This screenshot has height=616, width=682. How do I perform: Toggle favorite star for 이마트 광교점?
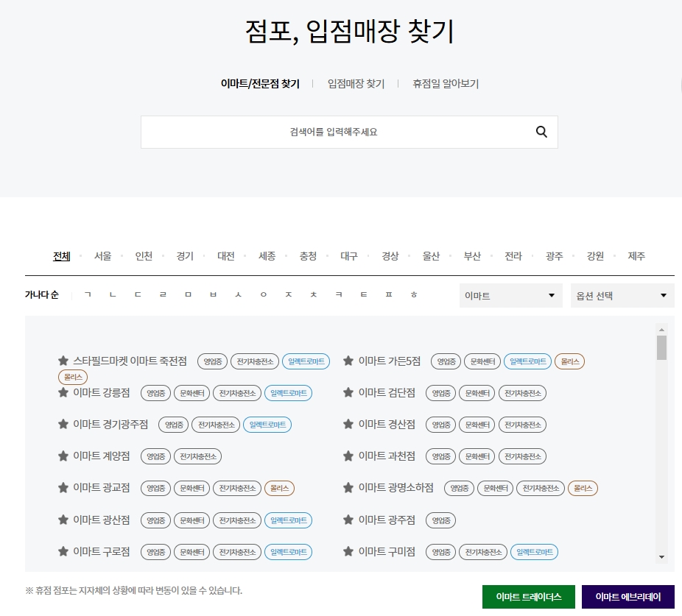click(x=63, y=488)
